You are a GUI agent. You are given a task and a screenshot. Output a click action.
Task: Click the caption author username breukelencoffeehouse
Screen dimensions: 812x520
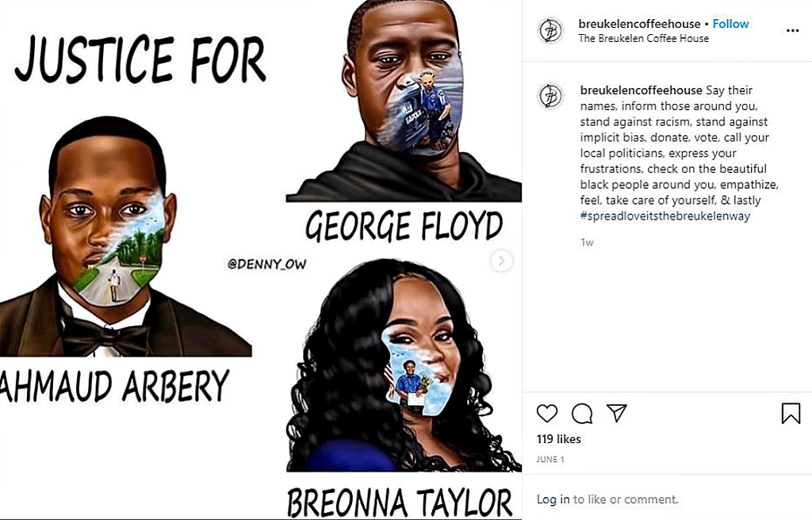coord(641,90)
